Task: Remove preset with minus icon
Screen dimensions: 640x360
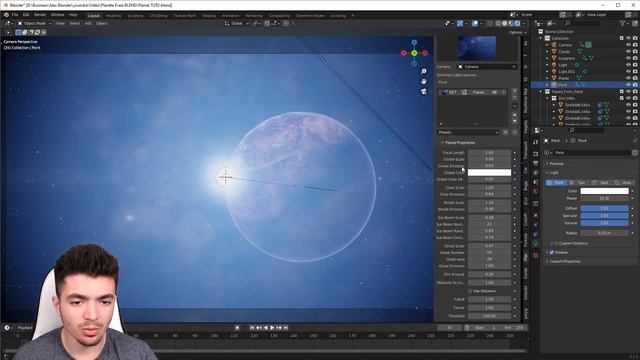Action: click(x=514, y=132)
